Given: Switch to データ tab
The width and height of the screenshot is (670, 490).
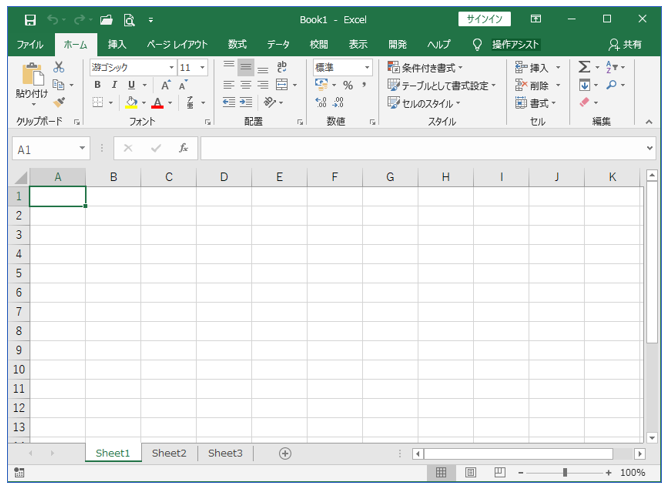Looking at the screenshot, I should (278, 44).
